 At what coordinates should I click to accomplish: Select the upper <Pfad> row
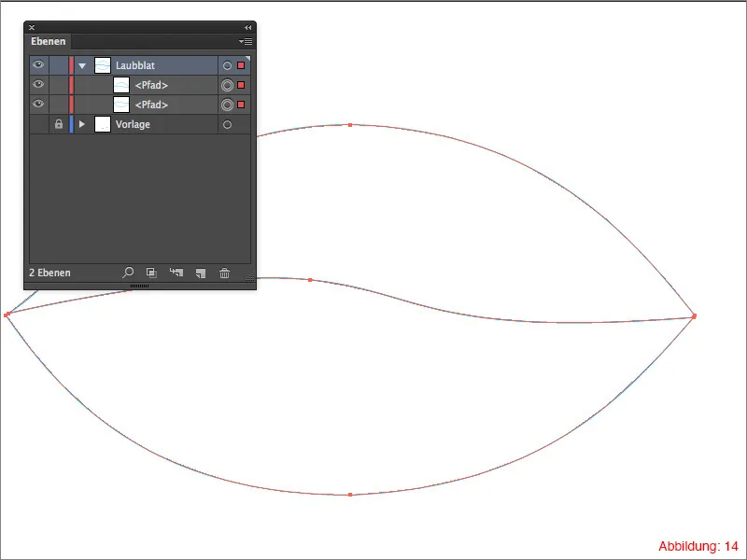pyautogui.click(x=139, y=85)
